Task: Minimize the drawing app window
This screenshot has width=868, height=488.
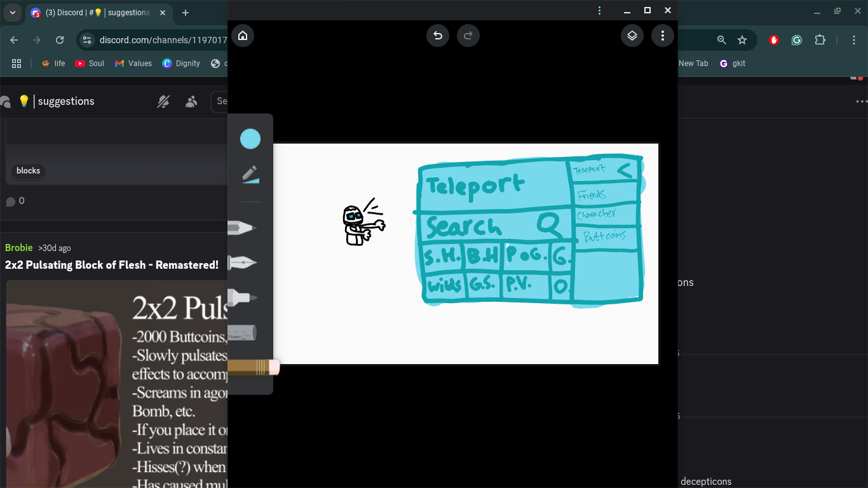Action: click(x=627, y=10)
